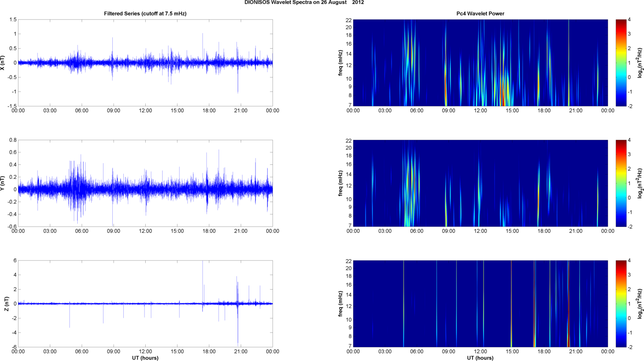Click the bottom Pc4 wavelet power spectrogram
Image resolution: width=644 pixels, height=361 pixels.
480,304
